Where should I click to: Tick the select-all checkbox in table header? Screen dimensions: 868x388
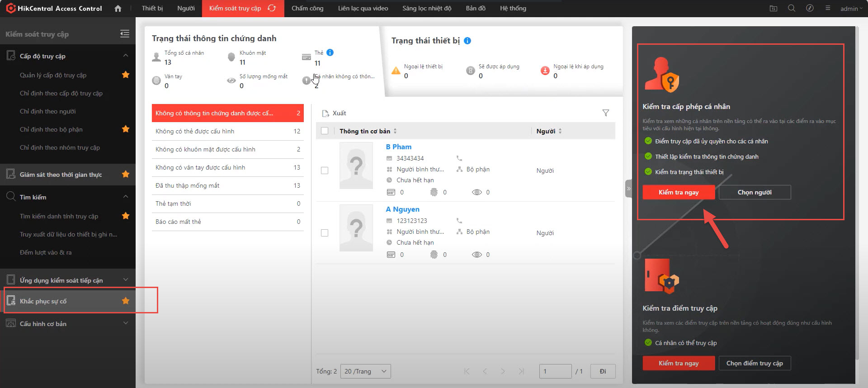[325, 131]
